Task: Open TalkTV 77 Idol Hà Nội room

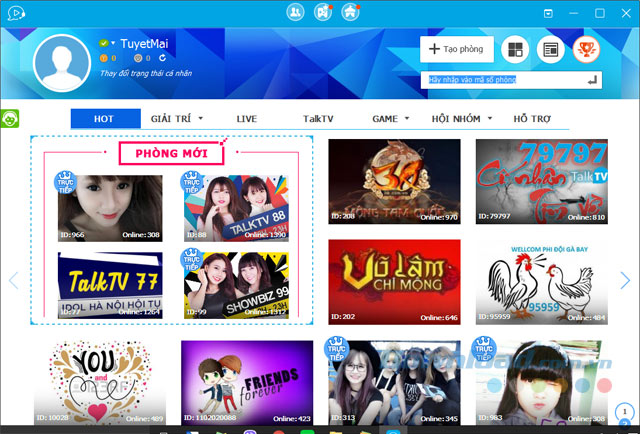Action: (110, 285)
